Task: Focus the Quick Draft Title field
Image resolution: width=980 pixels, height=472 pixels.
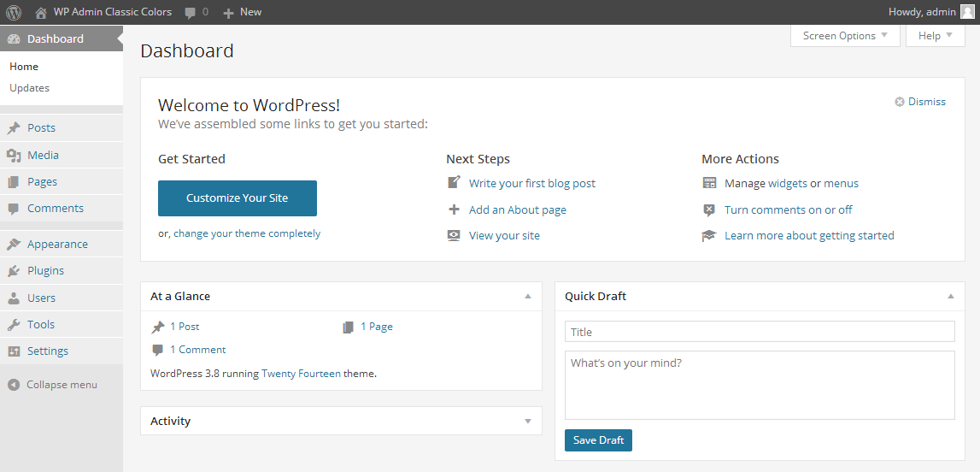Action: click(760, 332)
